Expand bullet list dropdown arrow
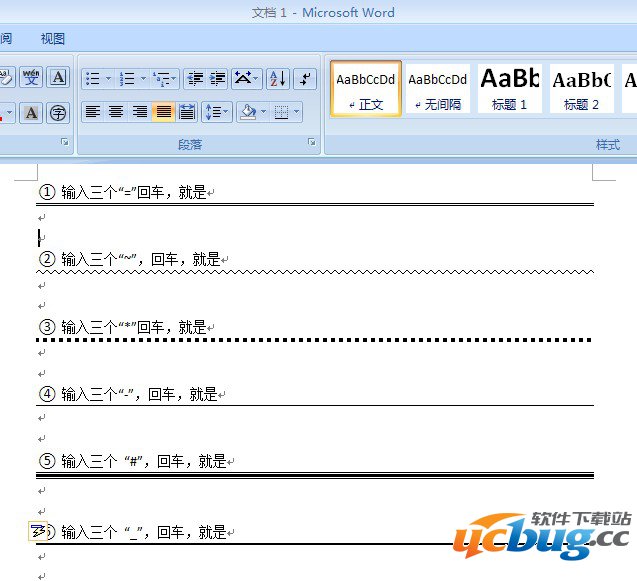 coord(108,78)
